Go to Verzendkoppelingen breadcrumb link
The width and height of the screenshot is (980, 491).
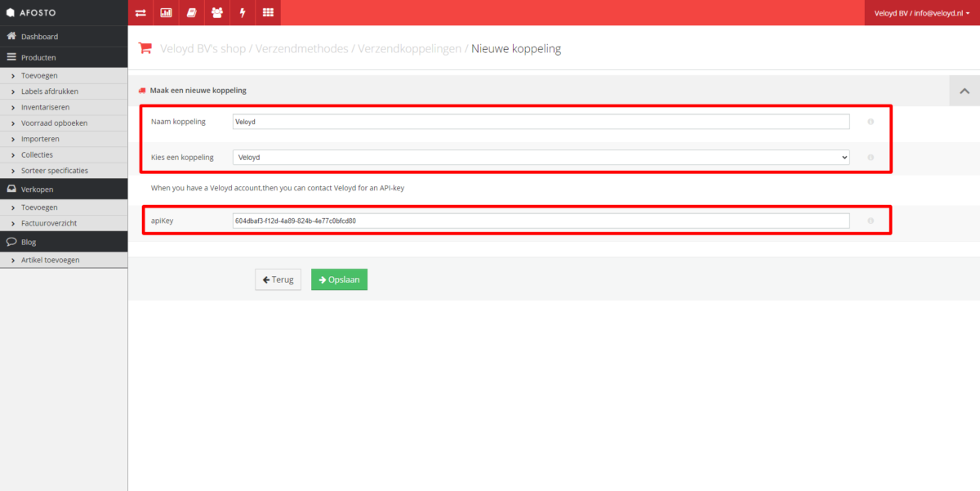click(409, 48)
